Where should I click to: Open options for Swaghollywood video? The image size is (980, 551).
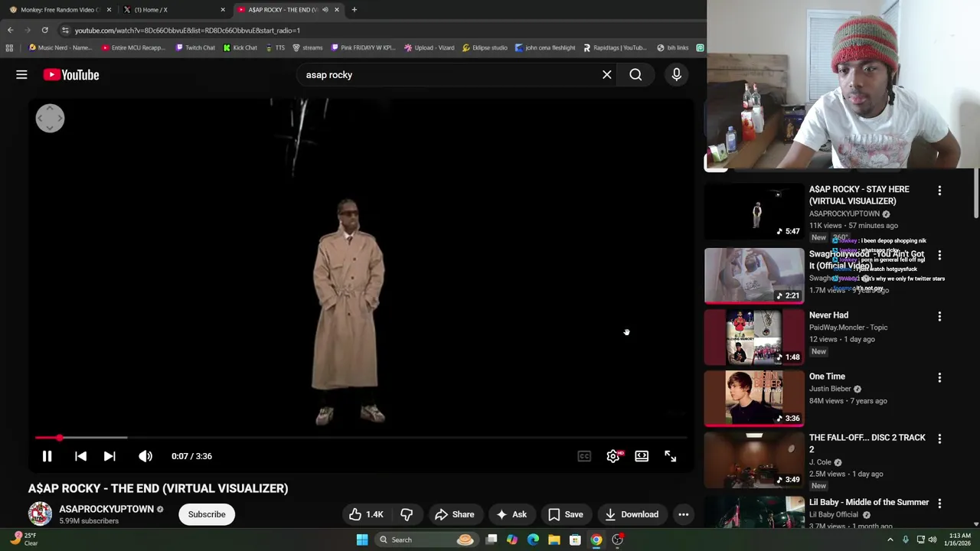(x=939, y=255)
